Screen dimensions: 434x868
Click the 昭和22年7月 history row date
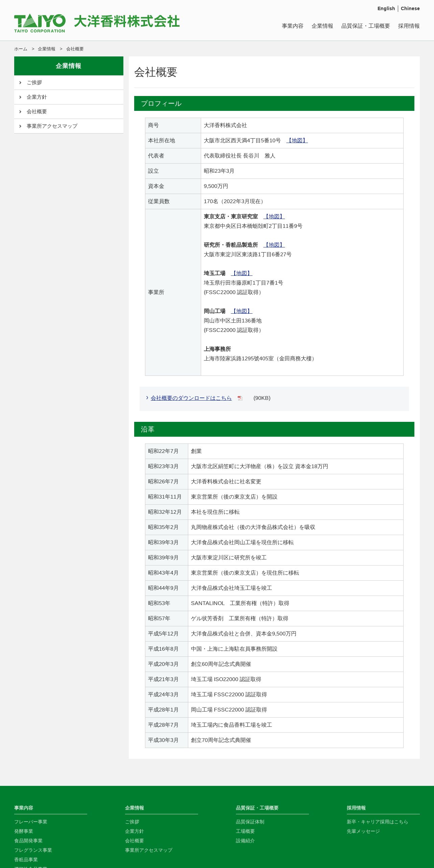163,451
